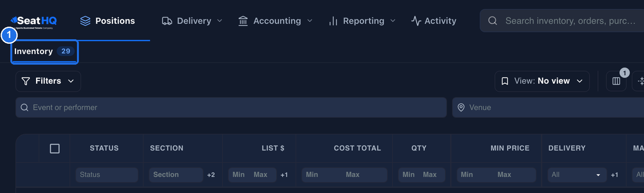Click the Activity pulse icon
This screenshot has height=193, width=644.
[416, 21]
